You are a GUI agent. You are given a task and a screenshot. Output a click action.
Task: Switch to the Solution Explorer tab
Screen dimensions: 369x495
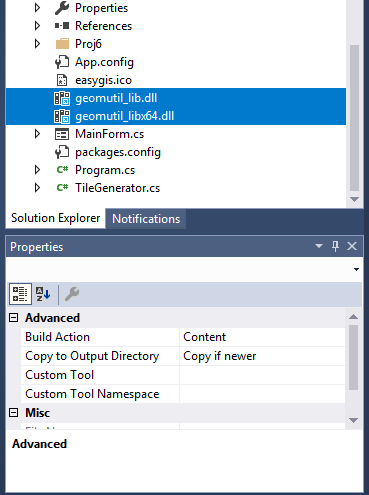(x=55, y=218)
